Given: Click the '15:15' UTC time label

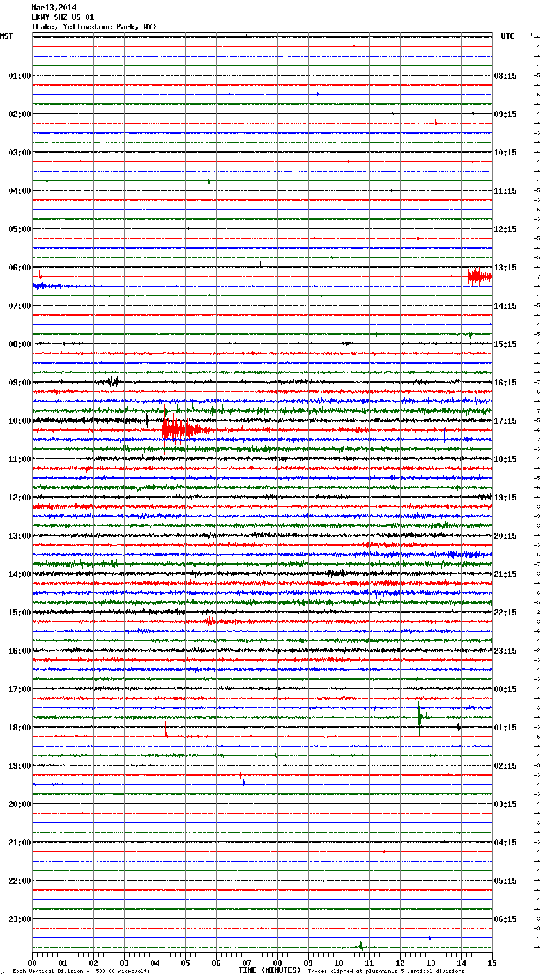Looking at the screenshot, I should (x=505, y=344).
